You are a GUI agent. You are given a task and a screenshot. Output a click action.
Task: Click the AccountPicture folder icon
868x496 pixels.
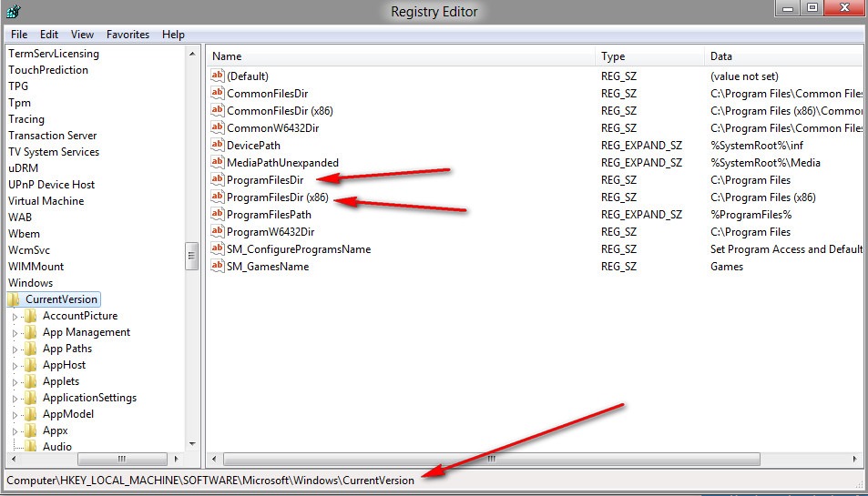(32, 316)
